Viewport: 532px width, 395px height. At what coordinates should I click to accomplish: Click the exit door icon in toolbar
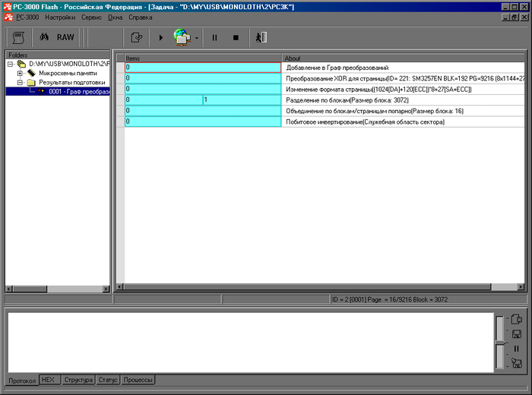point(261,36)
